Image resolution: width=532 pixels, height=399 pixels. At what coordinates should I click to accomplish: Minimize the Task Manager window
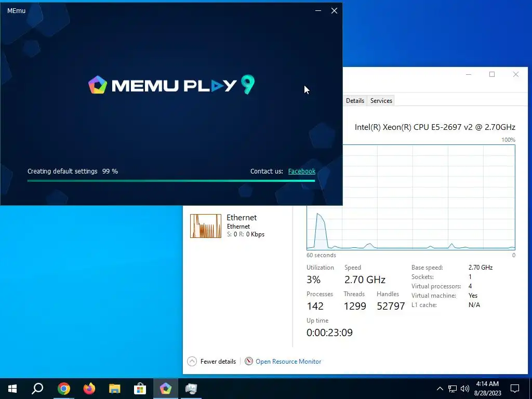click(469, 74)
